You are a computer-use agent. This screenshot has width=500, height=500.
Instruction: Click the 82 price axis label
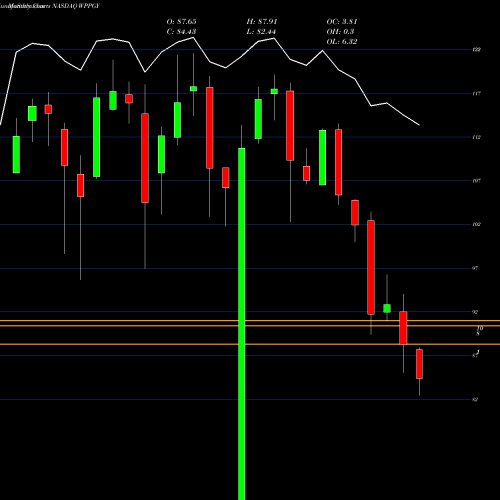tap(475, 399)
